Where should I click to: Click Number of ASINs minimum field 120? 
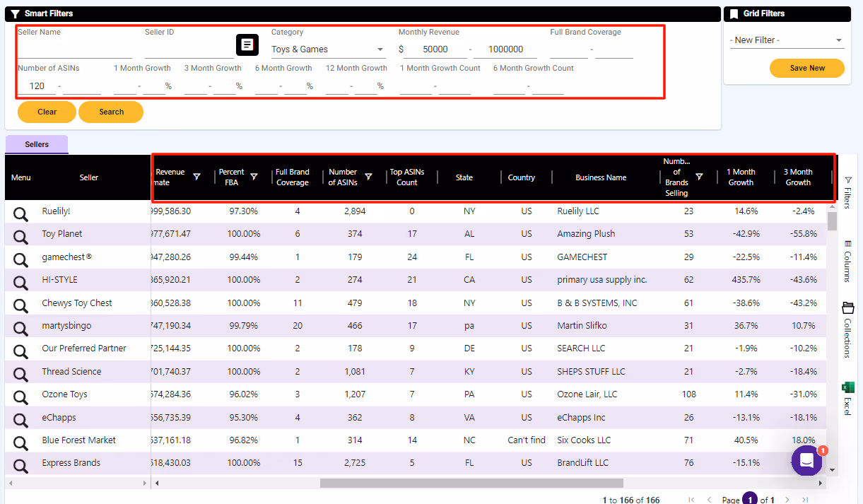pyautogui.click(x=37, y=86)
